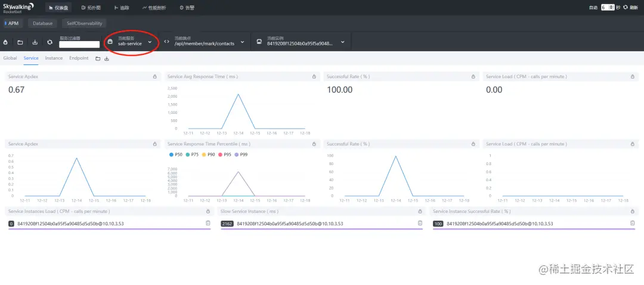Click lock on Service Avg Response Time panel
The image size is (644, 285).
click(x=314, y=76)
